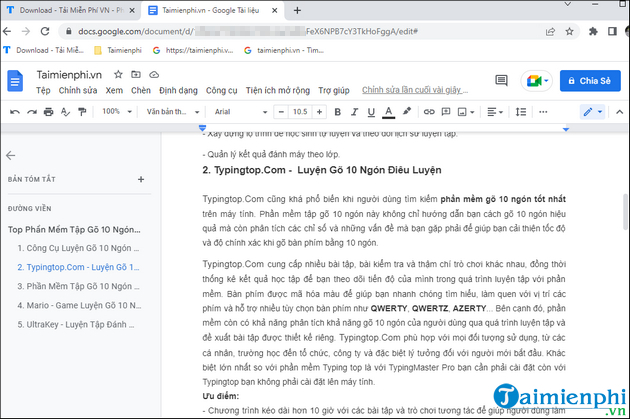This screenshot has width=630, height=419.
Task: Close the Taimienphi.vn Google Tài liệu tab
Action: click(274, 10)
